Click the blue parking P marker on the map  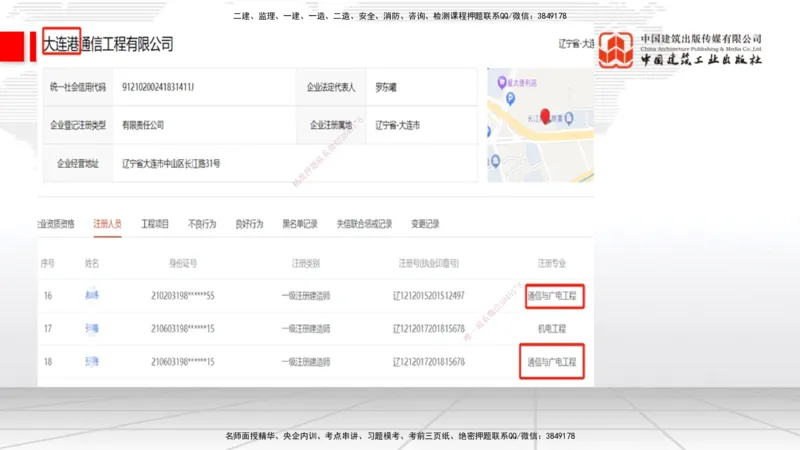point(510,98)
